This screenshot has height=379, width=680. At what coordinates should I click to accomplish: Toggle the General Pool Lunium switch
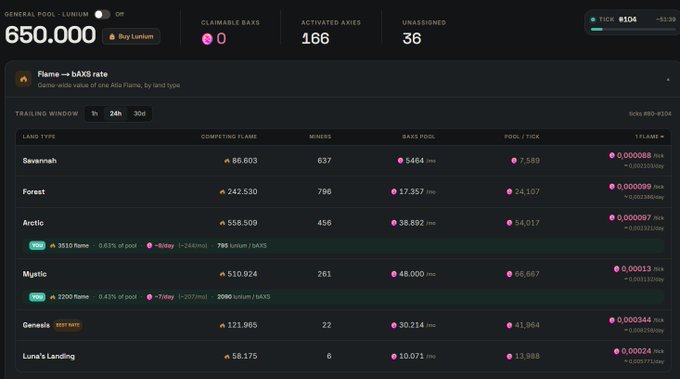coord(102,14)
